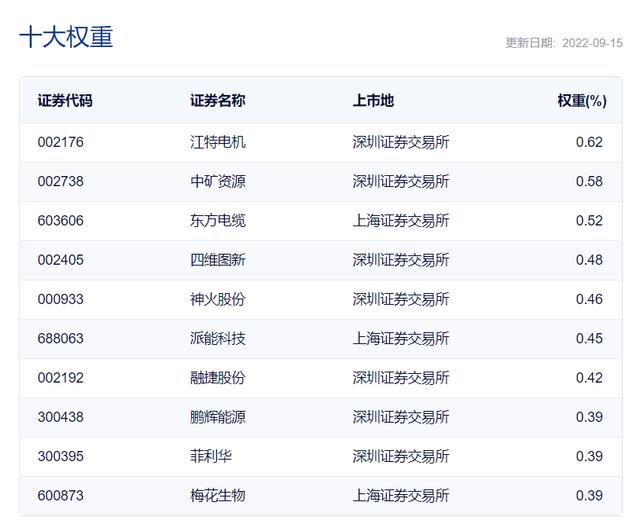Click weight 0.39 in the 鹏辉能源 row
The width and height of the screenshot is (640, 524).
pyautogui.click(x=589, y=417)
